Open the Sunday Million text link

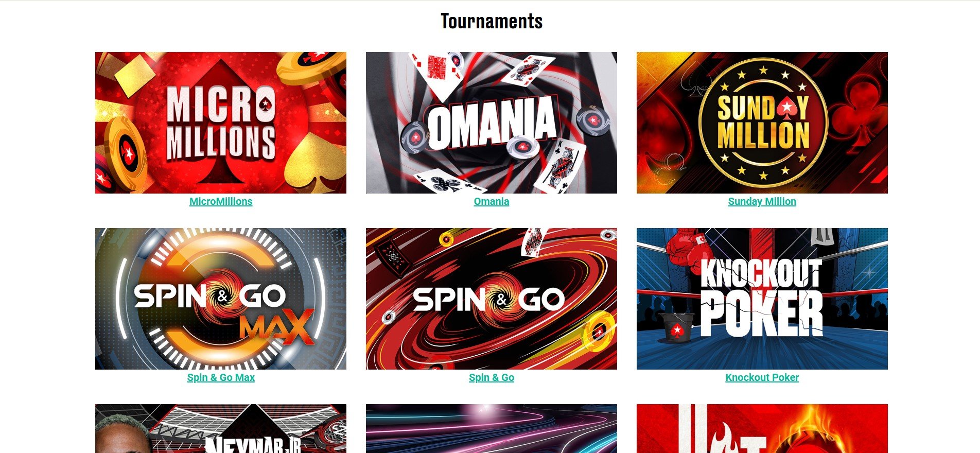coord(762,201)
